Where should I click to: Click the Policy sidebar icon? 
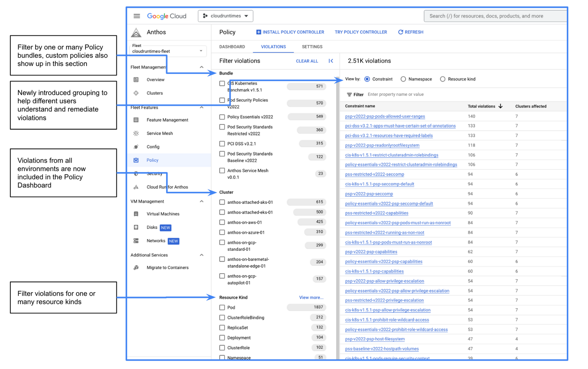tap(136, 160)
